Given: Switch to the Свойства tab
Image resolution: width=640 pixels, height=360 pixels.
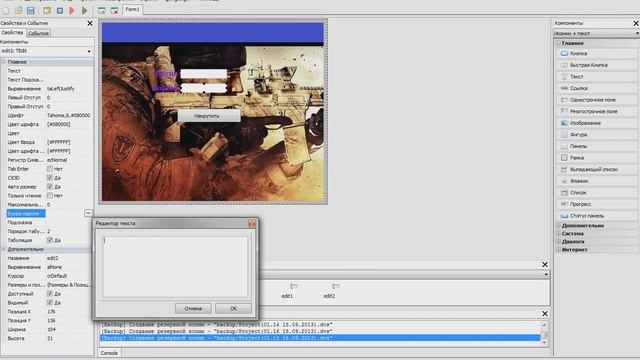Looking at the screenshot, I should tap(12, 33).
